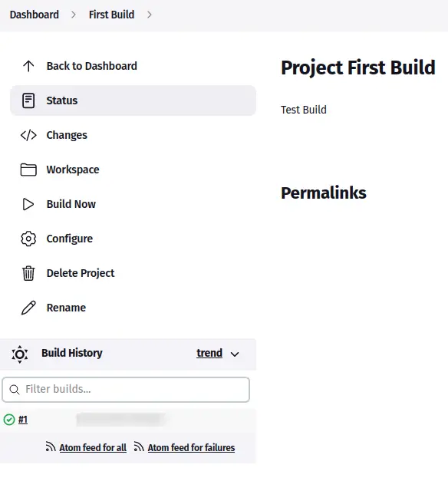Image resolution: width=448 pixels, height=481 pixels.
Task: Click the green success icon for build #1
Action: tap(9, 420)
